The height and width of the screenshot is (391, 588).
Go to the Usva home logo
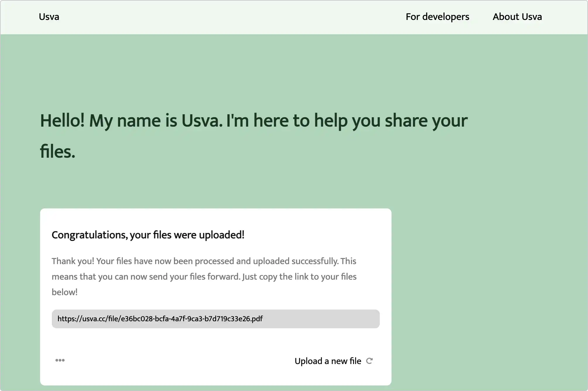pyautogui.click(x=49, y=17)
